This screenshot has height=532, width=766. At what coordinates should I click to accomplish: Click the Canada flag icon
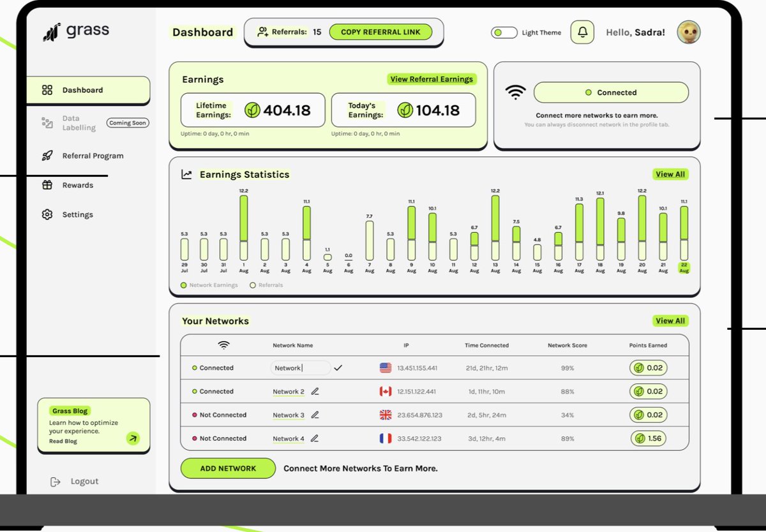click(386, 392)
